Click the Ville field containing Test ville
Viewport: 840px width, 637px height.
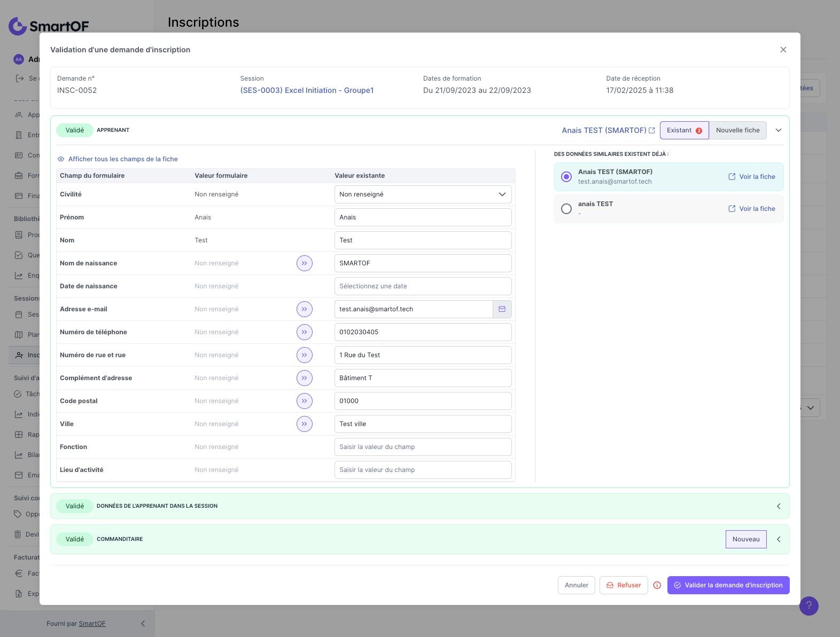(423, 424)
